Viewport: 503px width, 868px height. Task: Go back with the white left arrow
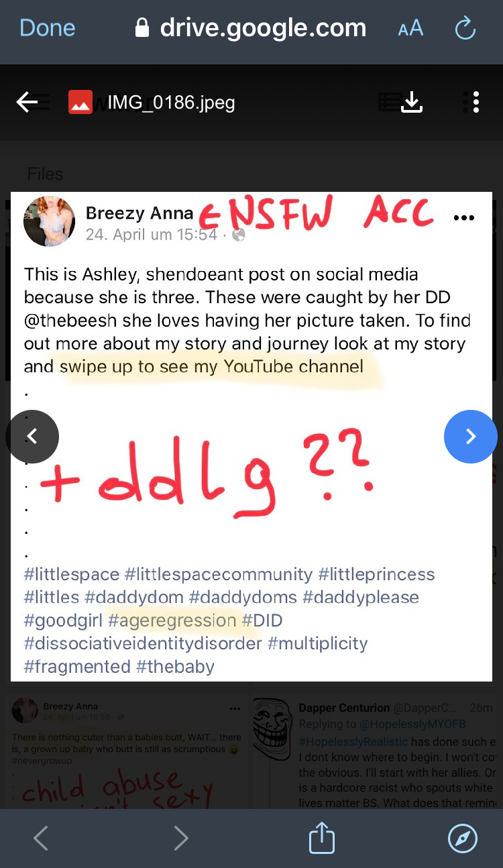[x=27, y=102]
